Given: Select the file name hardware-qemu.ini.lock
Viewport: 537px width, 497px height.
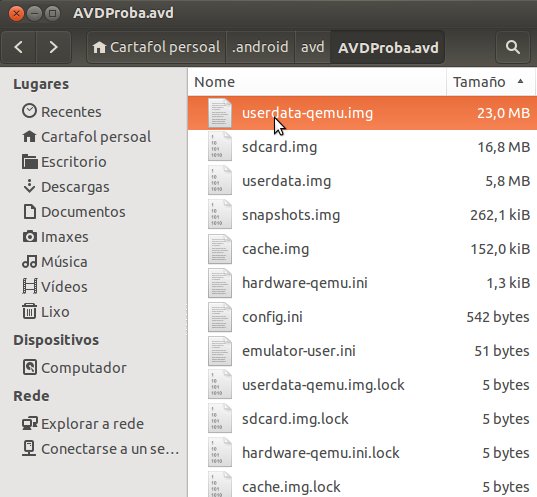Looking at the screenshot, I should pyautogui.click(x=321, y=453).
